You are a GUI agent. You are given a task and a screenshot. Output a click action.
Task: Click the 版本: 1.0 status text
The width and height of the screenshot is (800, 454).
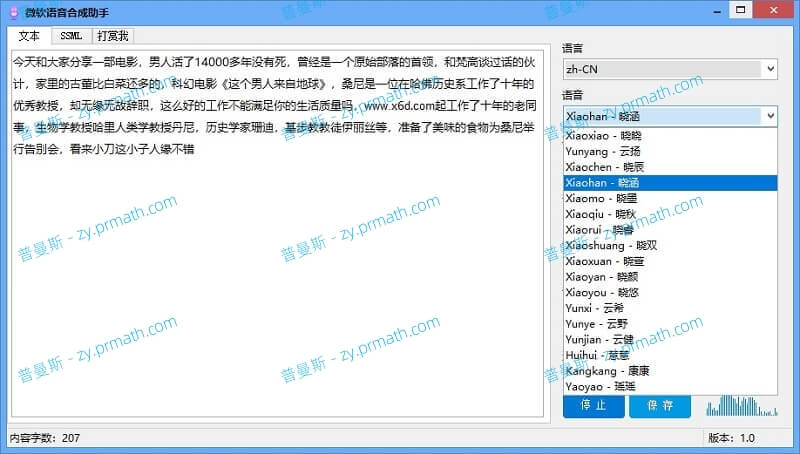[731, 438]
